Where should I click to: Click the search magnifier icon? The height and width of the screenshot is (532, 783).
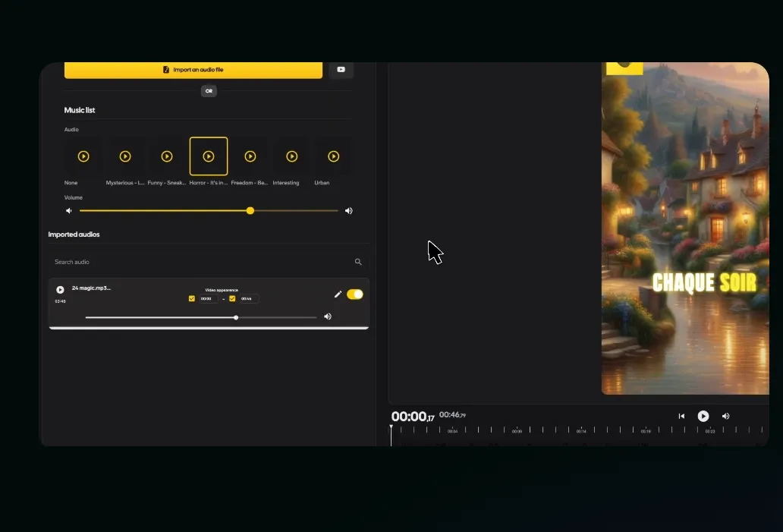[358, 262]
